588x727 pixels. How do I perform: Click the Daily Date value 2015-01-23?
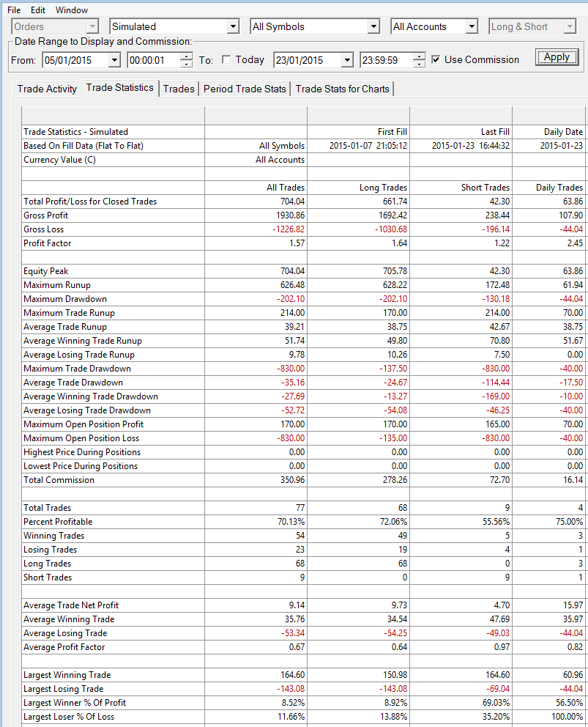[x=562, y=146]
